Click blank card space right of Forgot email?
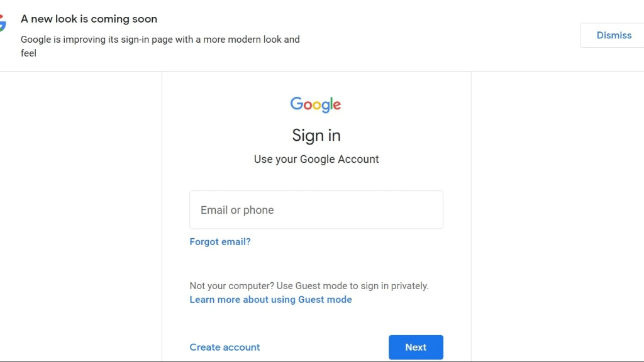 (352, 242)
